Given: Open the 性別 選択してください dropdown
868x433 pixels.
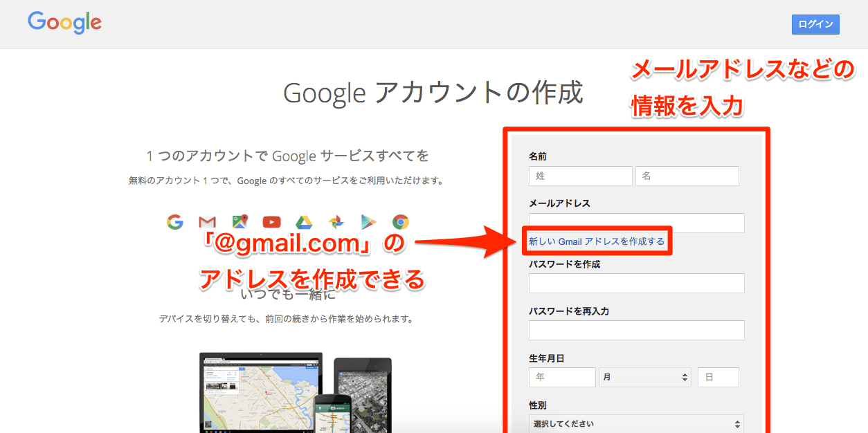Looking at the screenshot, I should click(x=637, y=423).
